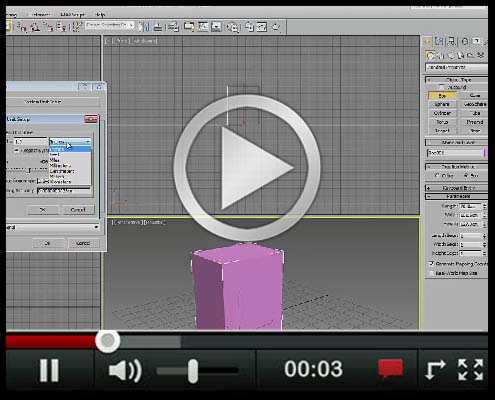Select the Shapes category icon
Screen dimensions: 495x400
point(440,55)
